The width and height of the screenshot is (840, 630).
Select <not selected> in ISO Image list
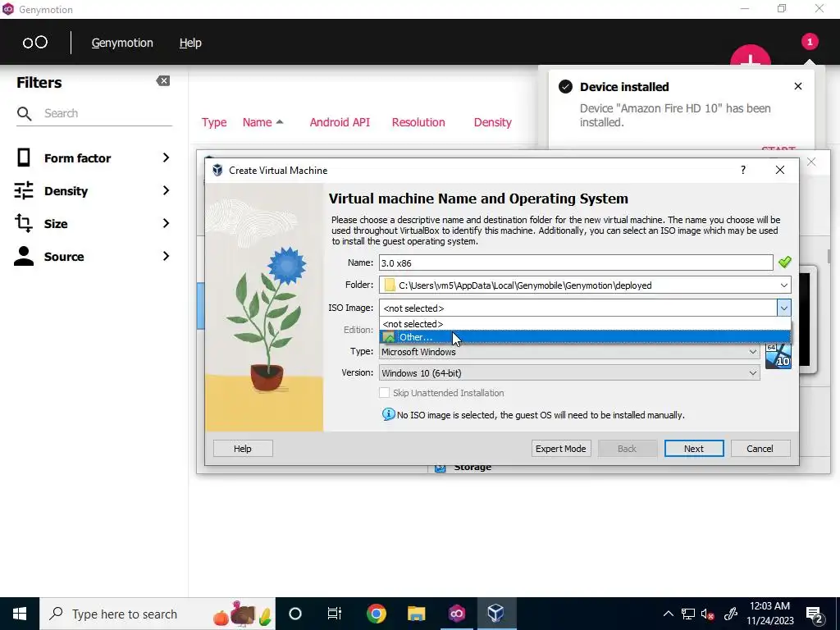click(x=585, y=324)
